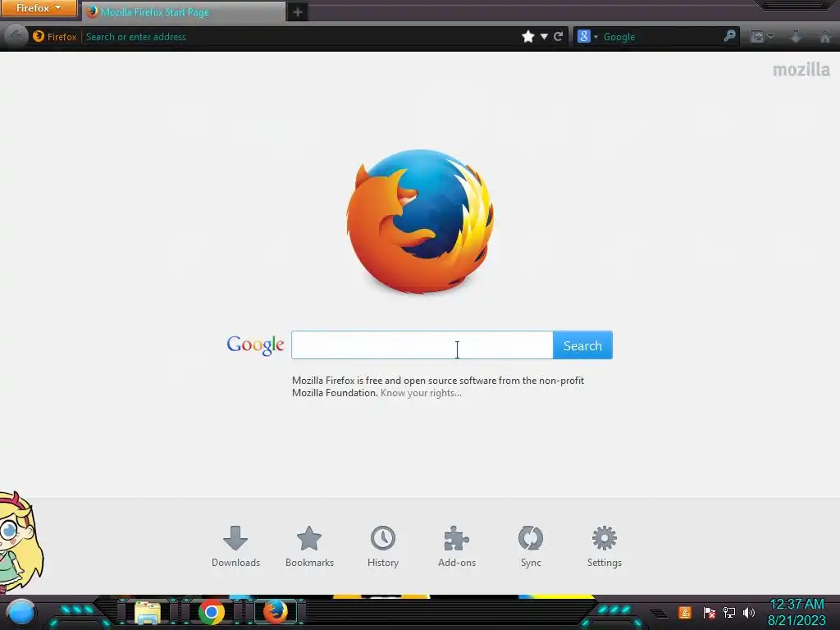The height and width of the screenshot is (630, 840).
Task: Click the orange Java tray icon
Action: pos(685,612)
